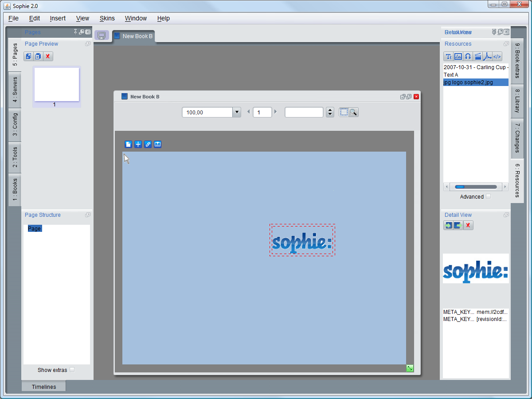Detach the Page Structure sub-panel

[88, 215]
